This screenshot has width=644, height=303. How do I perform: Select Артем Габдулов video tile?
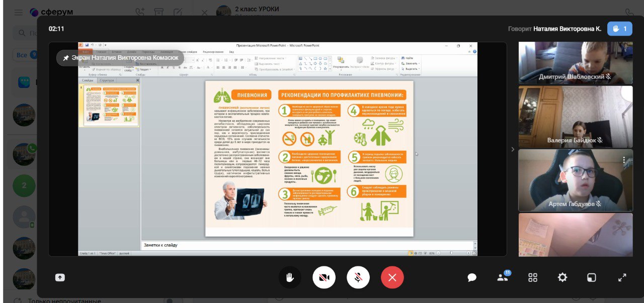[x=576, y=180]
